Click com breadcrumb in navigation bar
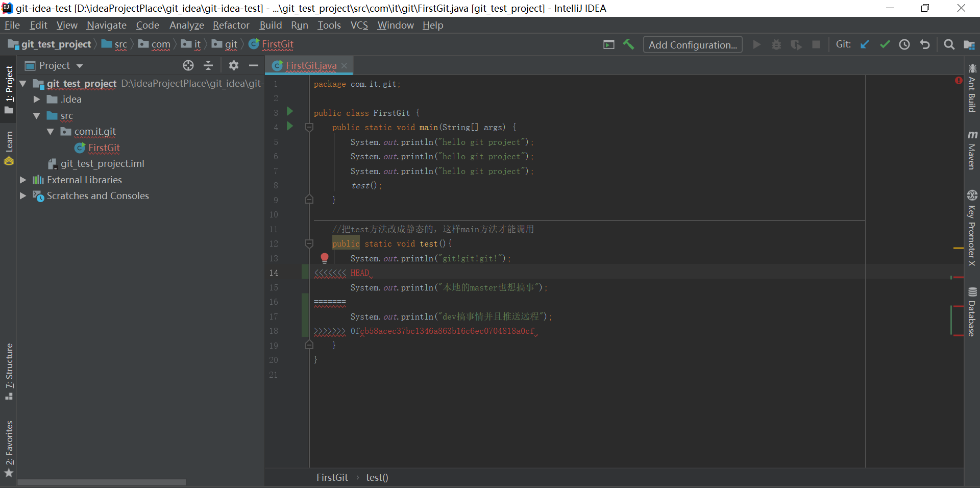 click(x=155, y=44)
